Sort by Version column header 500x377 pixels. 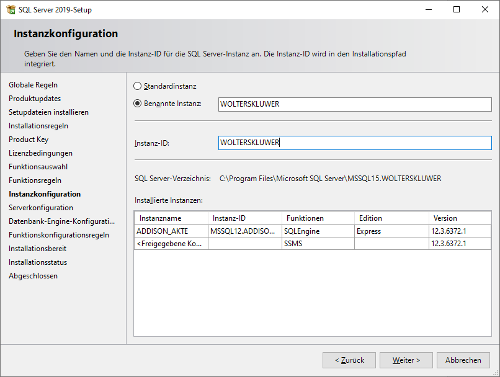pyautogui.click(x=460, y=218)
